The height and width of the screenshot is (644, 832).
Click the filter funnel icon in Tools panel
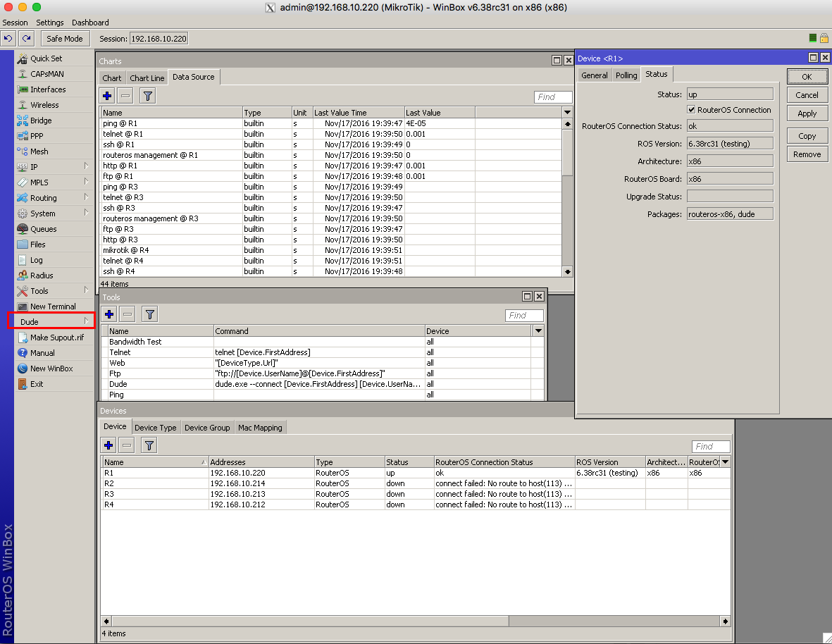149,314
